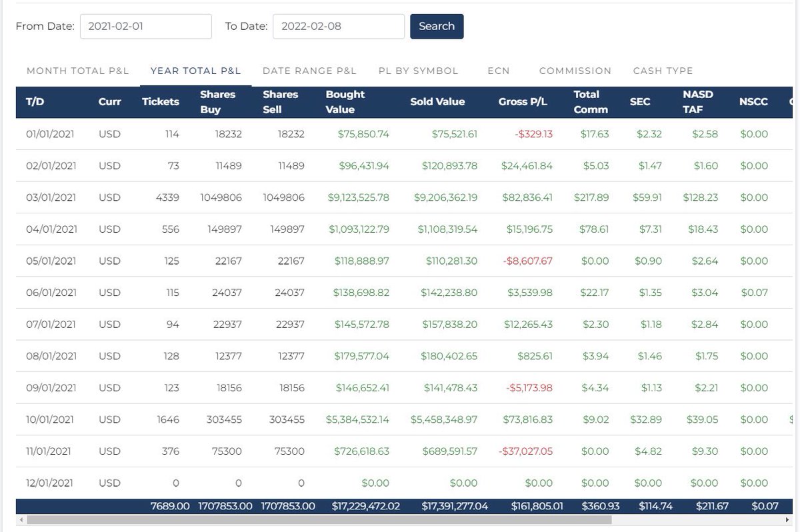This screenshot has height=532, width=800.
Task: Click the $3,539.98 gross P/L value
Action: click(529, 293)
